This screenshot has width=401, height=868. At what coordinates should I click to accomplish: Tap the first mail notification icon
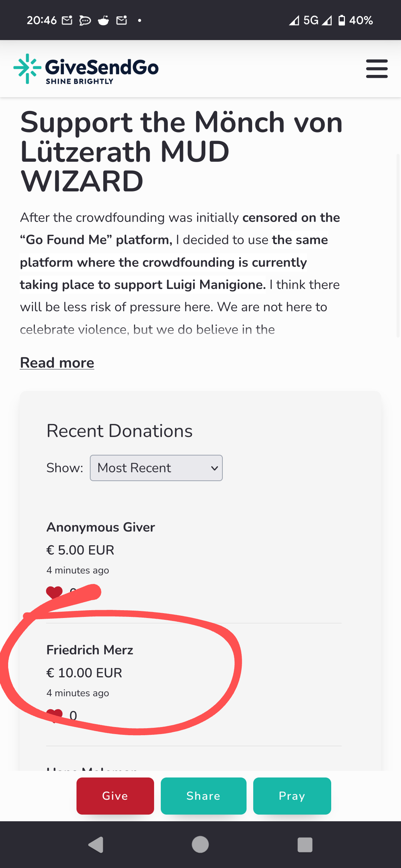(x=67, y=20)
